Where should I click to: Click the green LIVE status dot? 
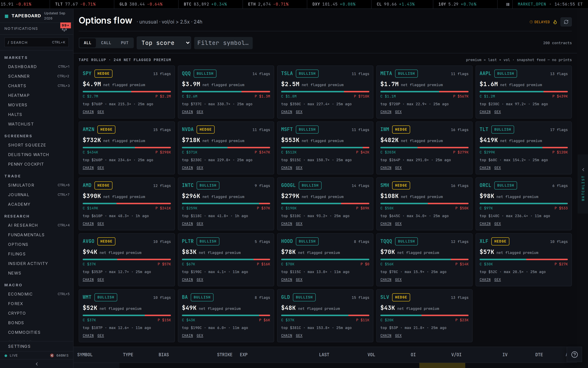(x=6, y=356)
